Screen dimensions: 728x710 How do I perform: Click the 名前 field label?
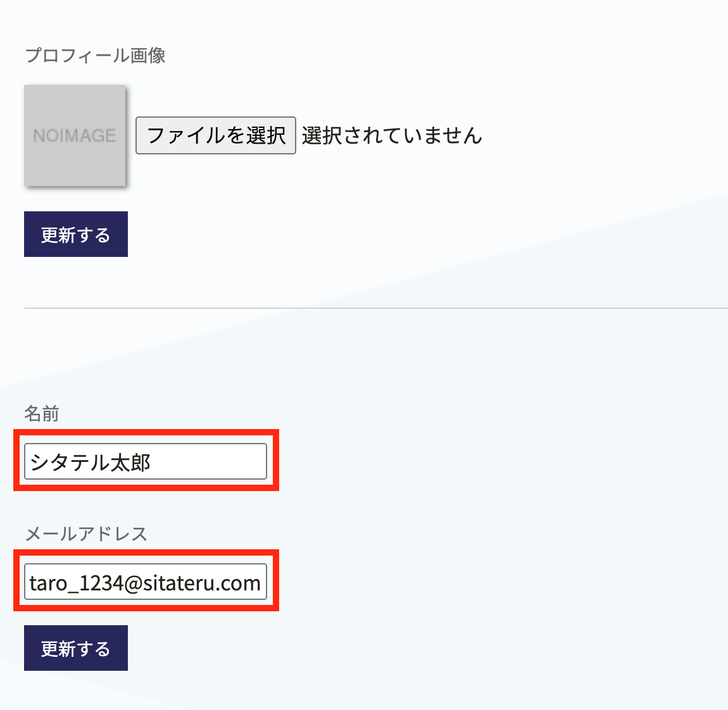[x=42, y=413]
